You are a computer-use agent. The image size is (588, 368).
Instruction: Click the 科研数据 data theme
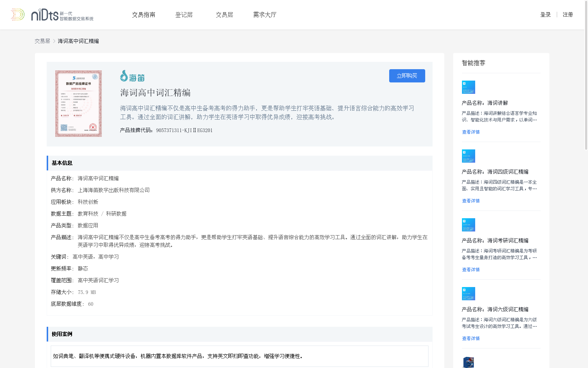point(116,214)
